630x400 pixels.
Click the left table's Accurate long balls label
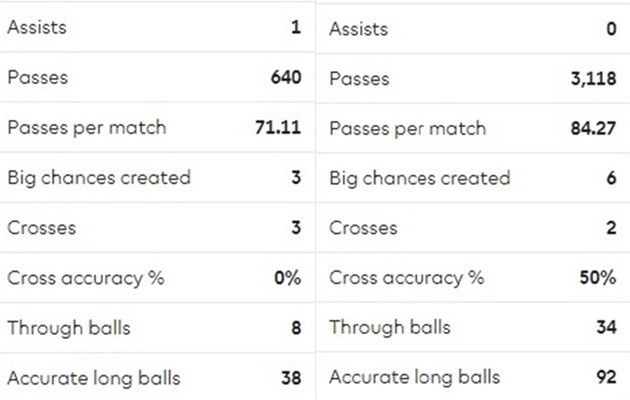point(94,378)
